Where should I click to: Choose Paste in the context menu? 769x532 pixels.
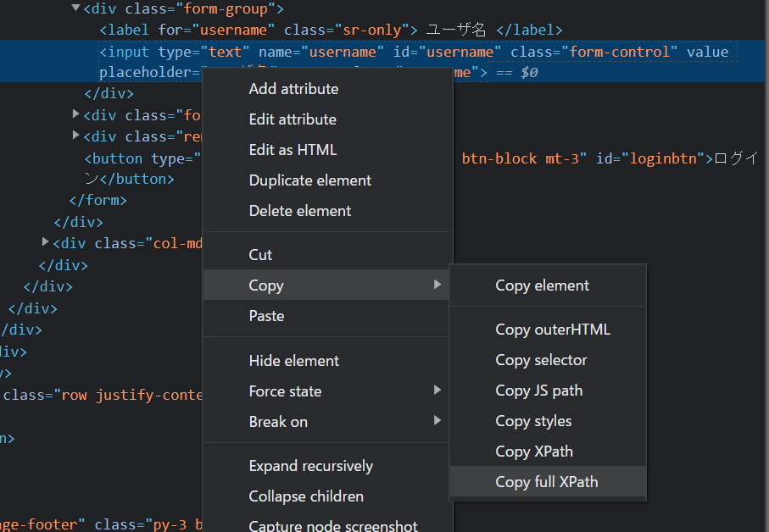tap(266, 316)
